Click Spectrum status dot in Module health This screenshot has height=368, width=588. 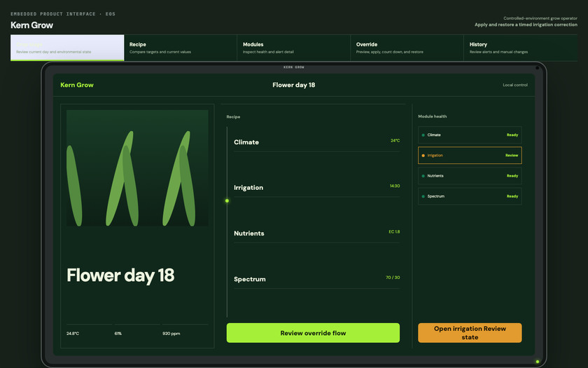[423, 196]
